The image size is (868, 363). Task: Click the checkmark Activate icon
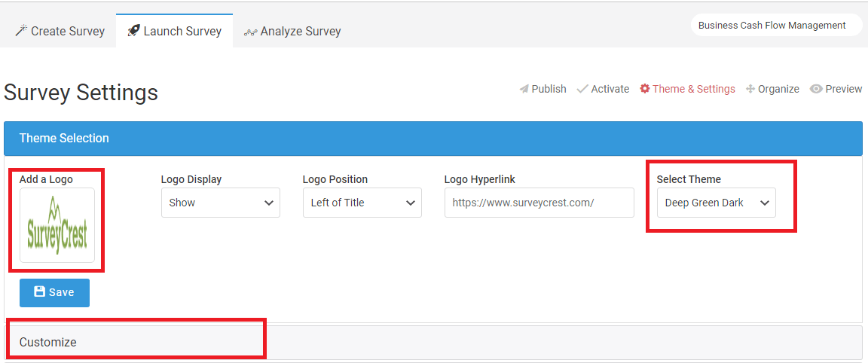tap(582, 89)
